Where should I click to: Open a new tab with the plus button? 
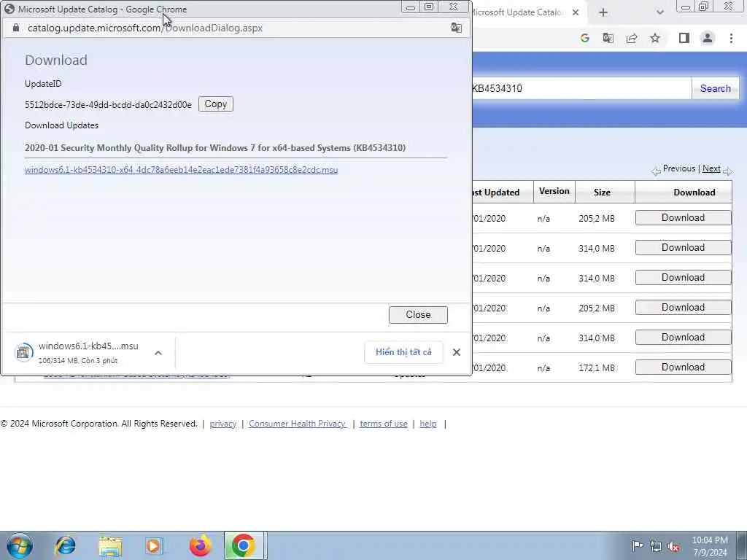(x=603, y=12)
